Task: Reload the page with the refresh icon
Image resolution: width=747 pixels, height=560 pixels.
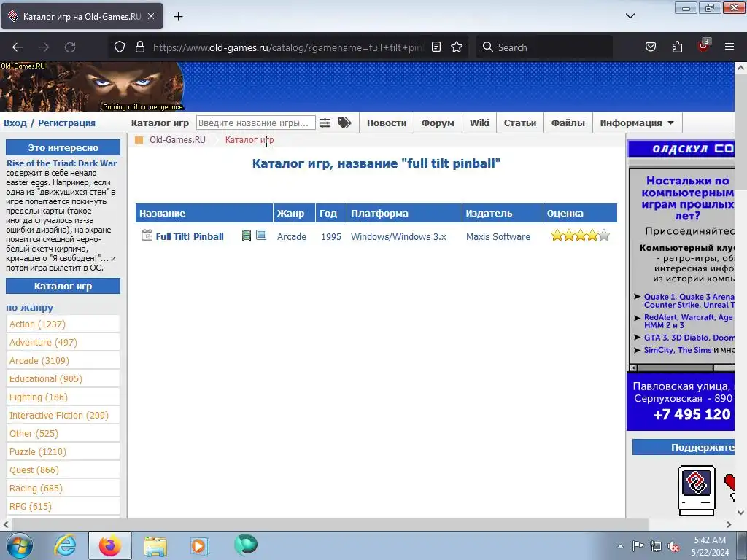Action: tap(70, 47)
